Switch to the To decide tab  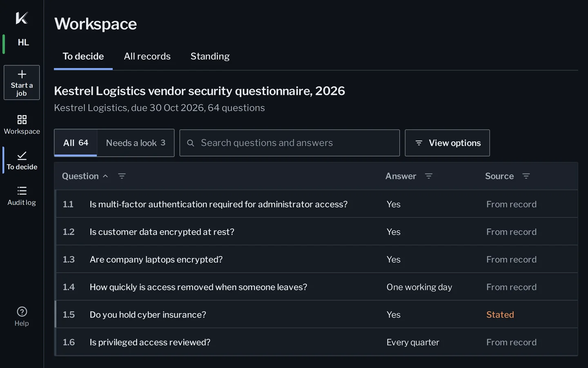(x=83, y=56)
